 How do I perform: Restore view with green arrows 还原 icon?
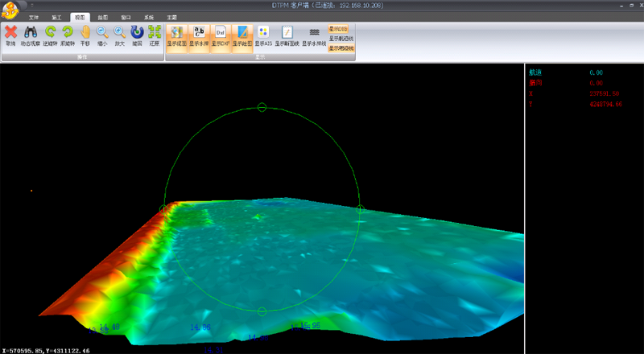[155, 35]
